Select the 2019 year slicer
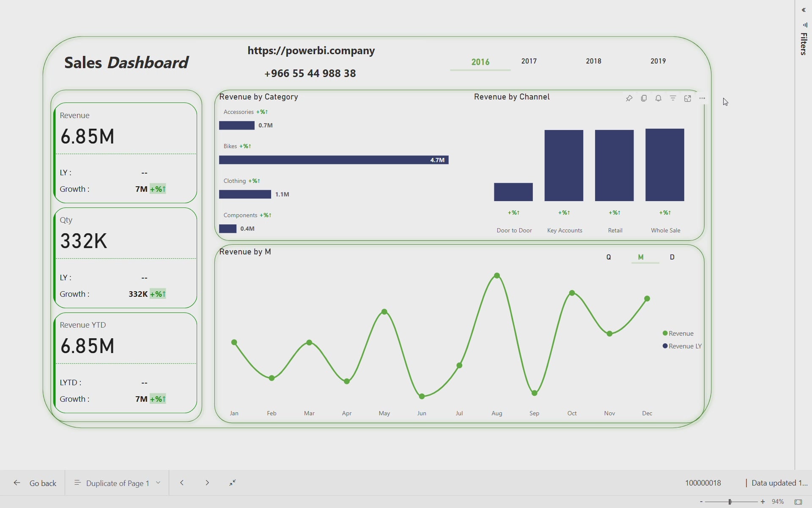The height and width of the screenshot is (508, 812). [658, 61]
